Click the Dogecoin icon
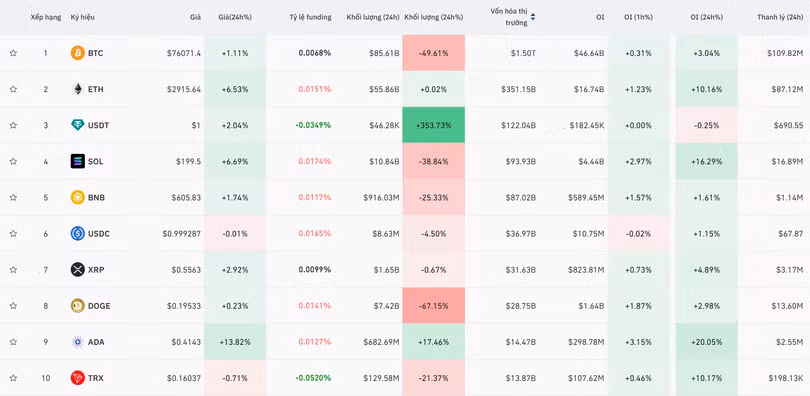This screenshot has width=810, height=396. coord(77,306)
